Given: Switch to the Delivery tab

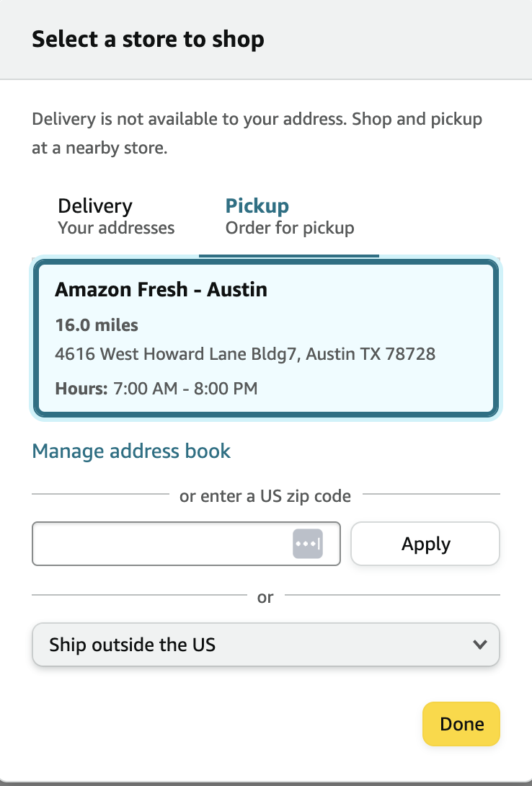Looking at the screenshot, I should [x=116, y=216].
